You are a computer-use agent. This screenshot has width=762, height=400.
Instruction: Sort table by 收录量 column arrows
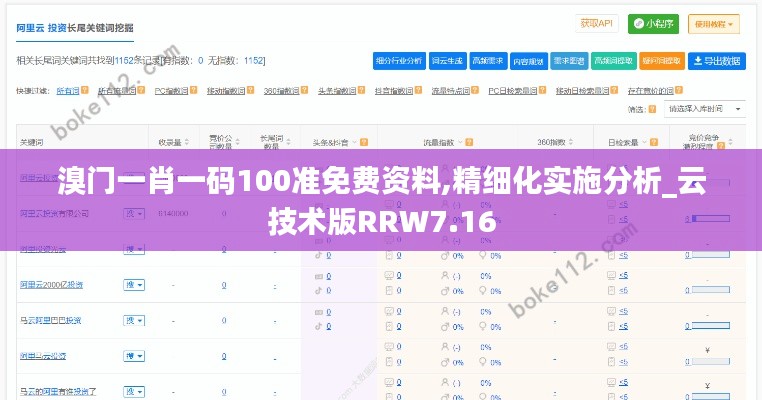(187, 142)
